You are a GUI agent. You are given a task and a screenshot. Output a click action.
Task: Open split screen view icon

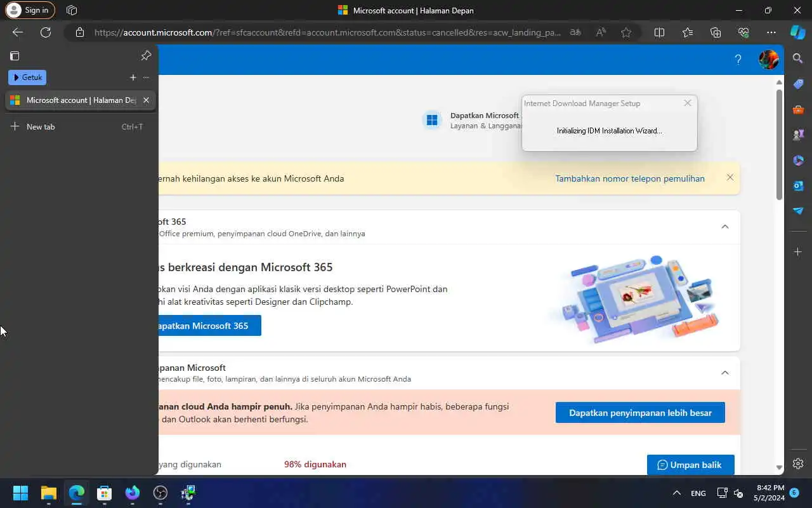click(x=659, y=32)
